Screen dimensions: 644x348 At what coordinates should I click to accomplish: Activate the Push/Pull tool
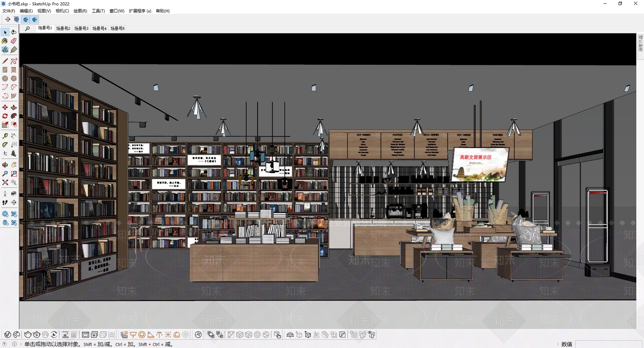14,107
